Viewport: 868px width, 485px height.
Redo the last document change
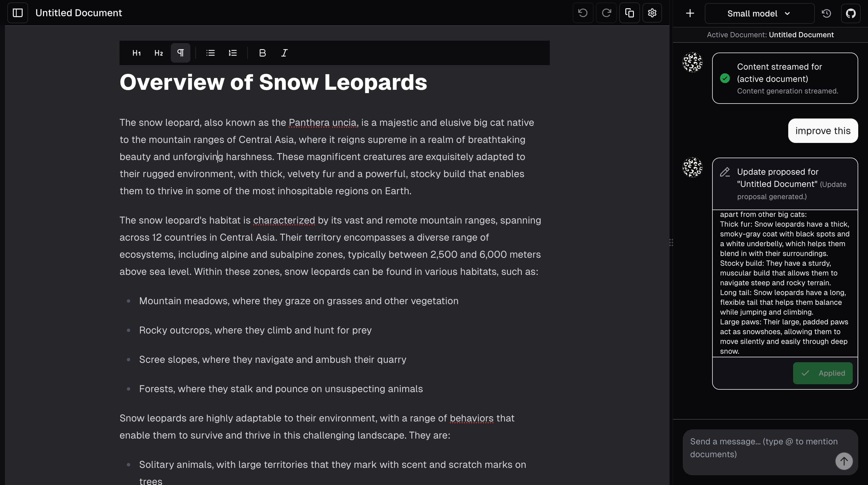coord(606,13)
